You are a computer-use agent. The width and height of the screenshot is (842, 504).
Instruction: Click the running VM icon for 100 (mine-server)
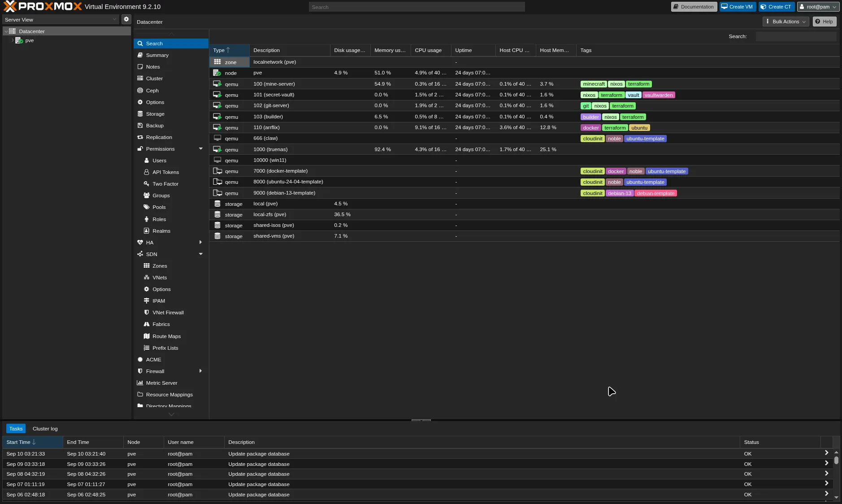[217, 84]
